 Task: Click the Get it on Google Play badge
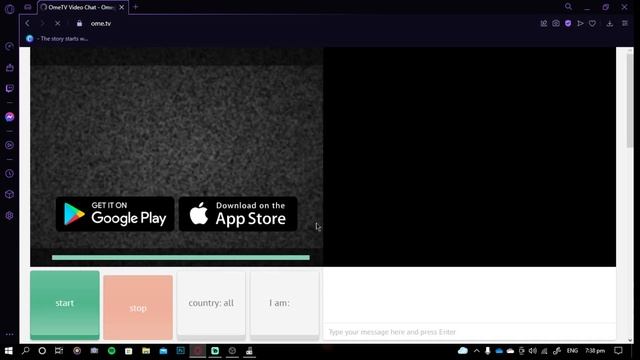115,214
